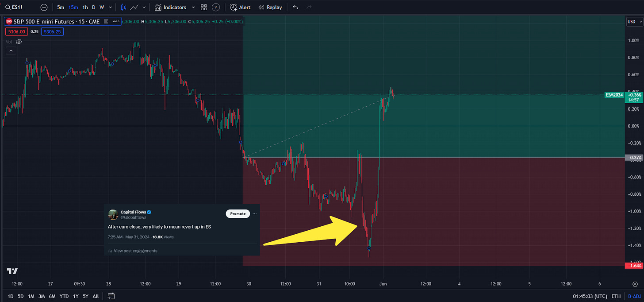Click the 18.8K Views count

tap(163, 237)
